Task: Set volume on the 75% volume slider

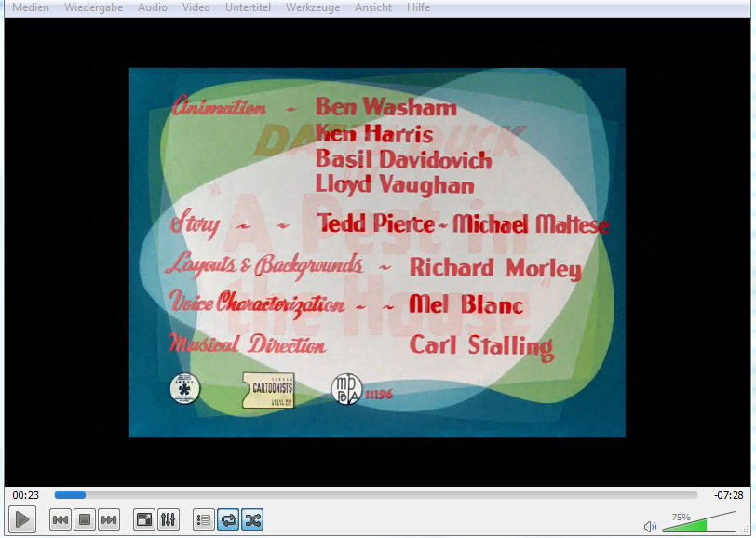Action: pos(699,522)
